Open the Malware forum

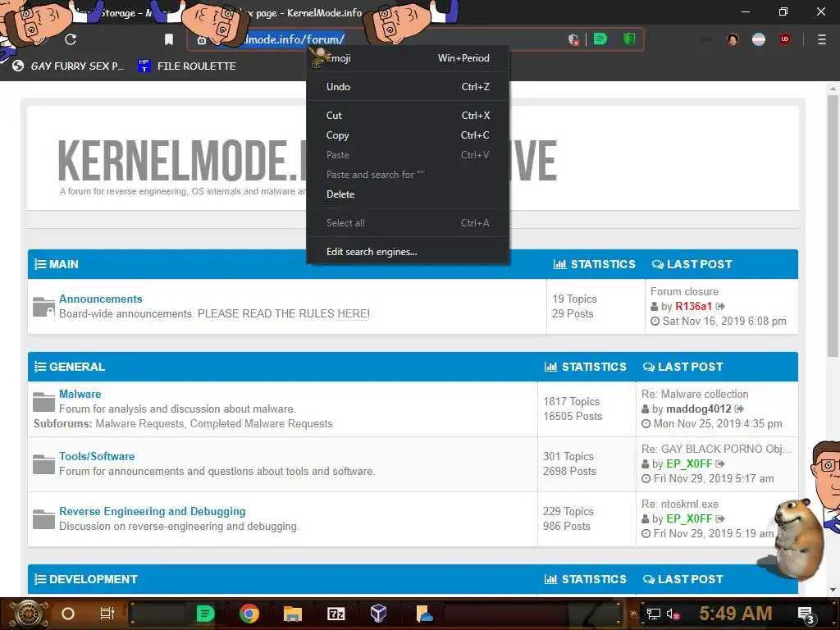[80, 394]
